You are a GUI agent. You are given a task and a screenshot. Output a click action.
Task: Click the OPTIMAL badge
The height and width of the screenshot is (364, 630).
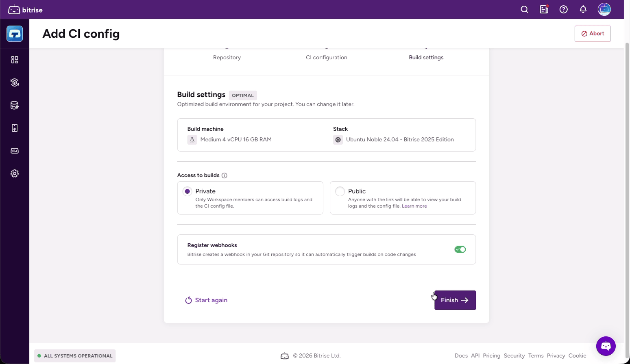243,95
